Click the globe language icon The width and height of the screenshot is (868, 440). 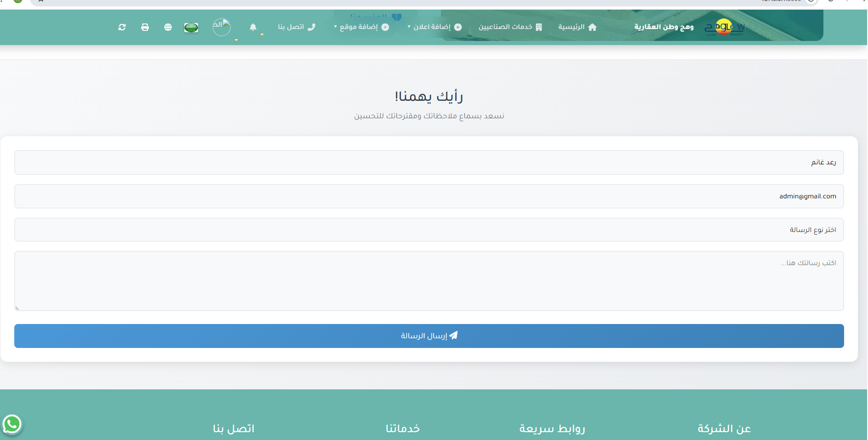(x=168, y=27)
